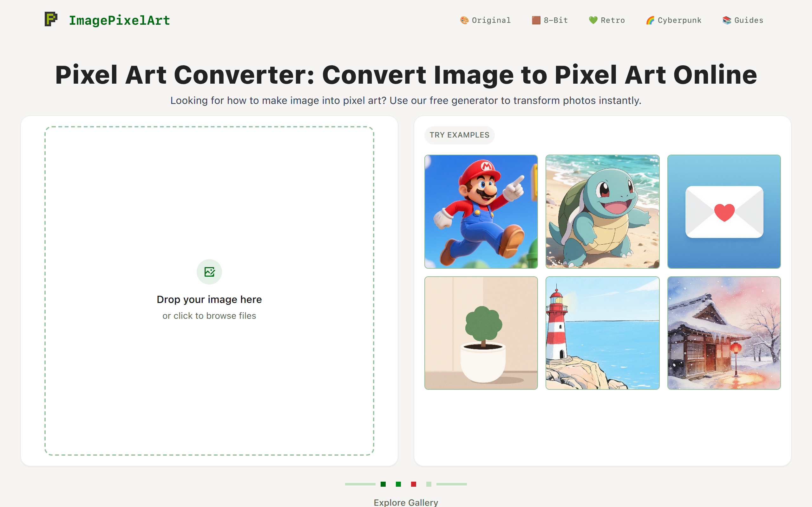Click the palette emoji beside Original
Image resolution: width=812 pixels, height=507 pixels.
coord(464,20)
